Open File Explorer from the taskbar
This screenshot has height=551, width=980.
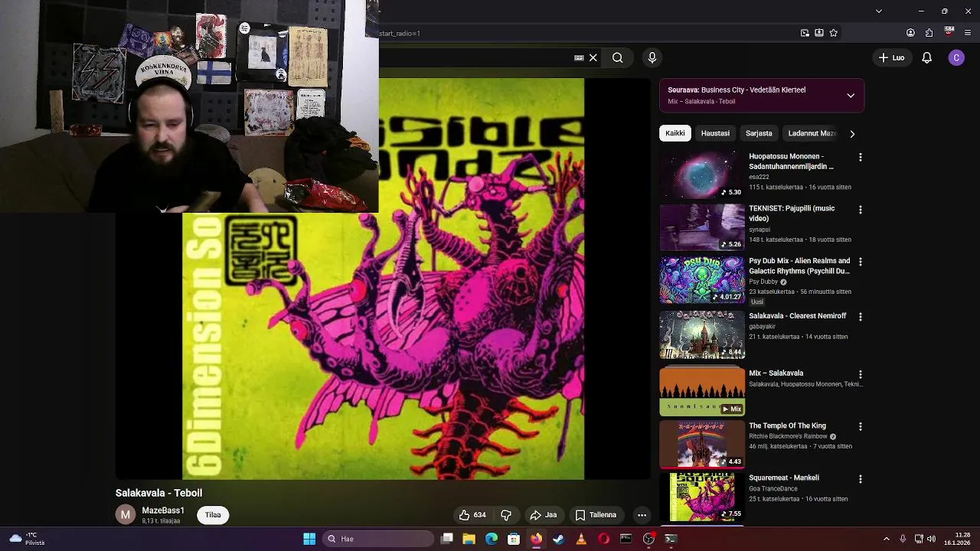[x=469, y=539]
